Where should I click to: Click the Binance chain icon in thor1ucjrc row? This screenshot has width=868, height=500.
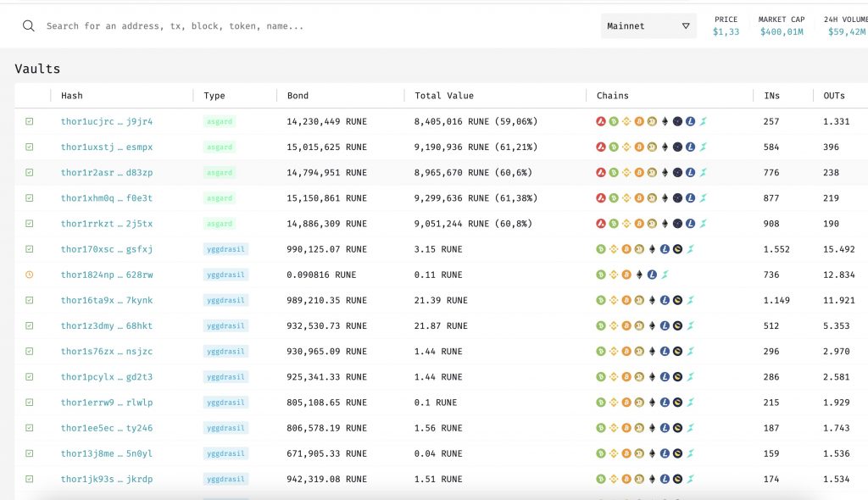626,121
